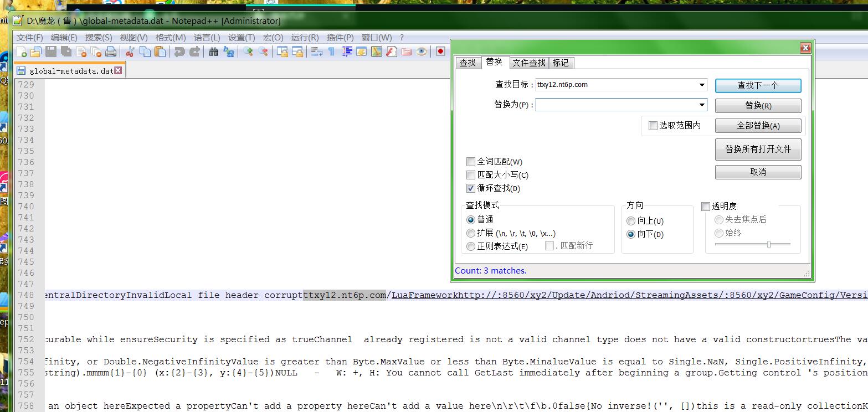868x412 pixels.
Task: Click the Record Macro red icon
Action: coord(440,51)
